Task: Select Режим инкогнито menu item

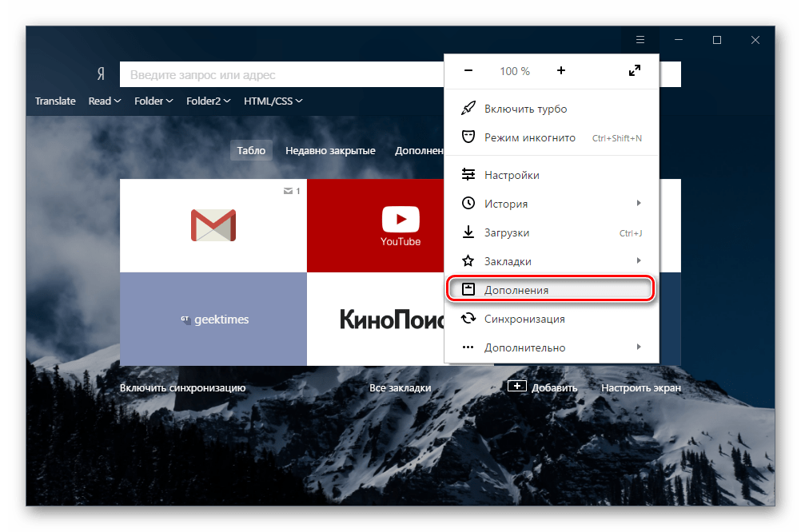Action: [x=552, y=137]
